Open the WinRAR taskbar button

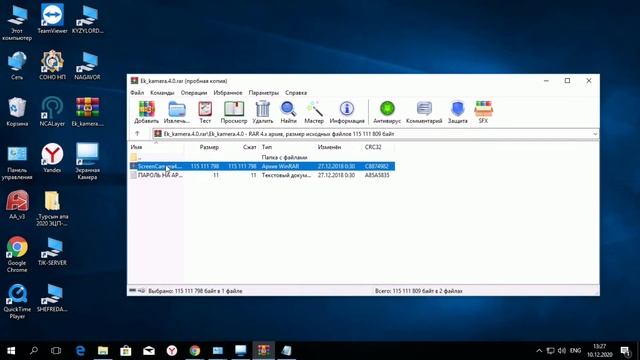(263, 350)
